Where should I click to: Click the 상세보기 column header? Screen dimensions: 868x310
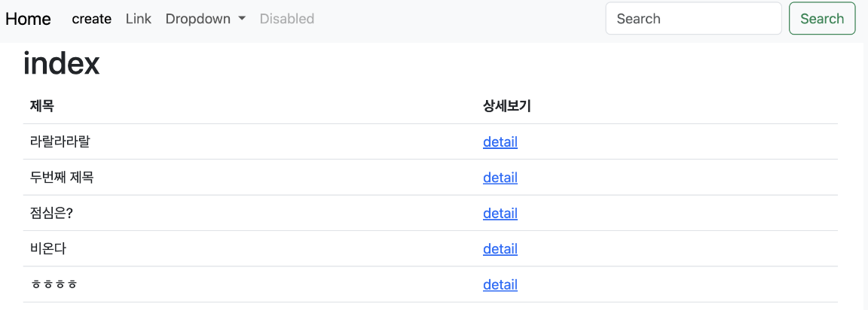[507, 106]
